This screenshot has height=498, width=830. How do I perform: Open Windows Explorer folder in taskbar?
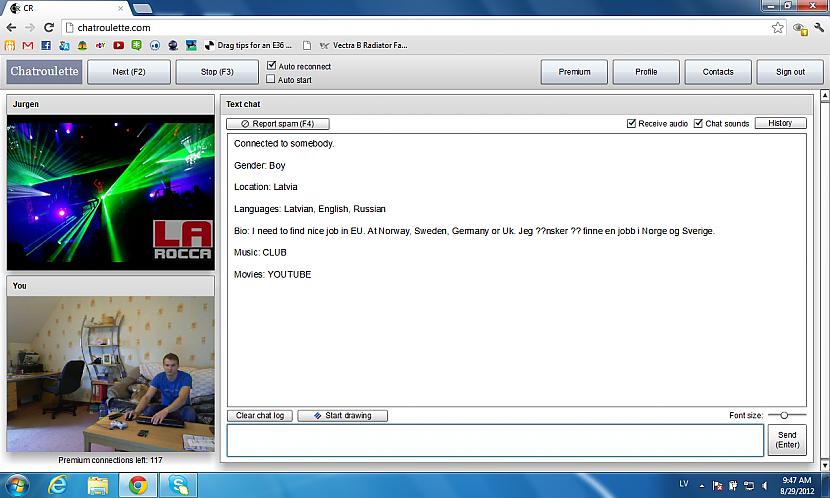tap(97, 485)
